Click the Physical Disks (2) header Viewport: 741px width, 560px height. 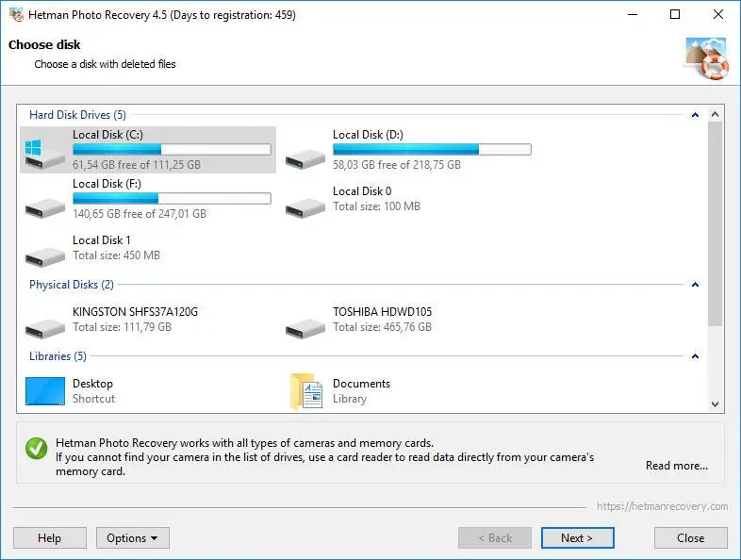click(72, 285)
